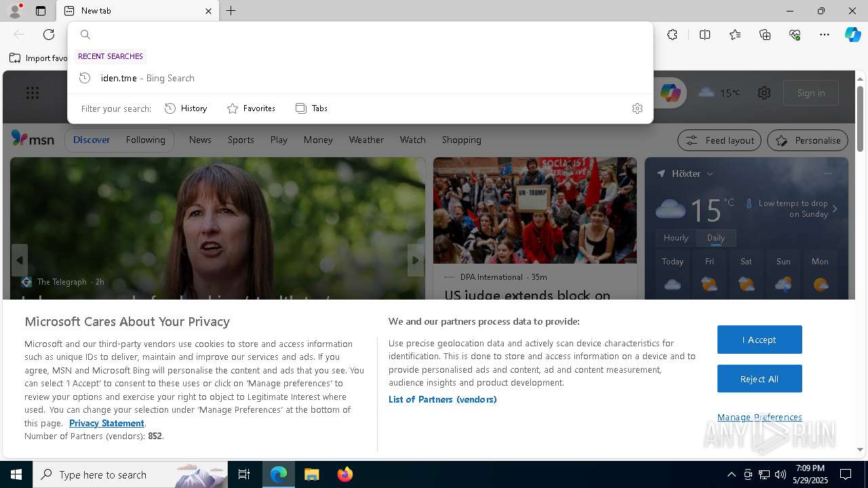Click in the address bar search field

[360, 35]
